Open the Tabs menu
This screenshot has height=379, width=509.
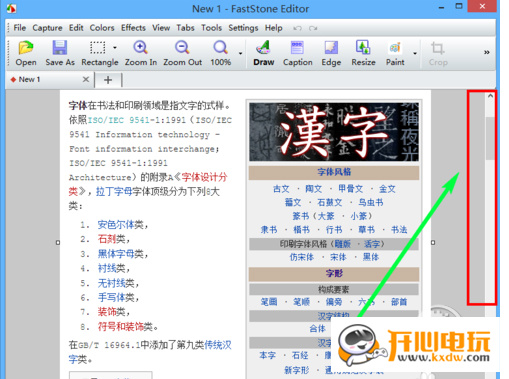(x=185, y=28)
